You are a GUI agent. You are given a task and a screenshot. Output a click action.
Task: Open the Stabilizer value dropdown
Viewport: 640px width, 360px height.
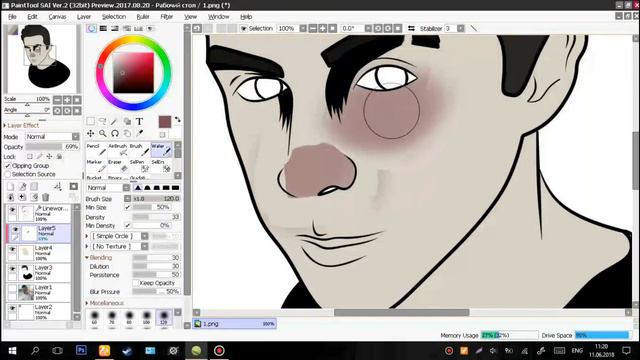(460, 28)
